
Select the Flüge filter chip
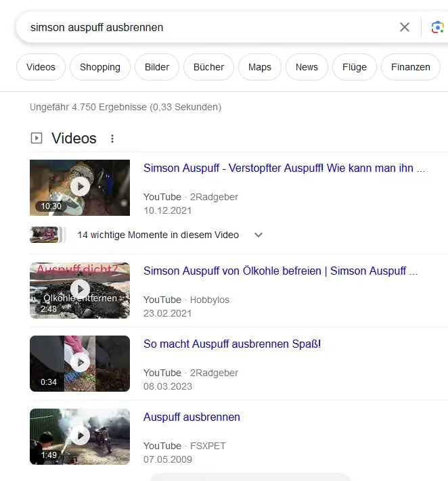pos(355,67)
